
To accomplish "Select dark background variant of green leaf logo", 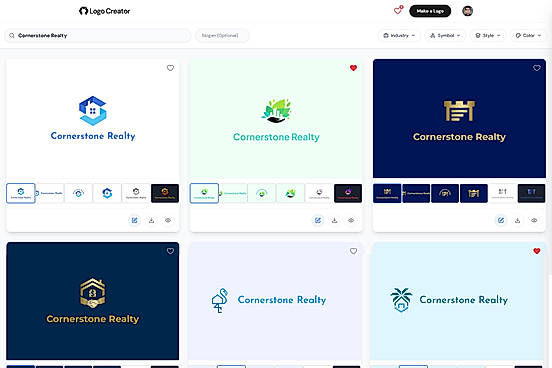I will click(348, 193).
